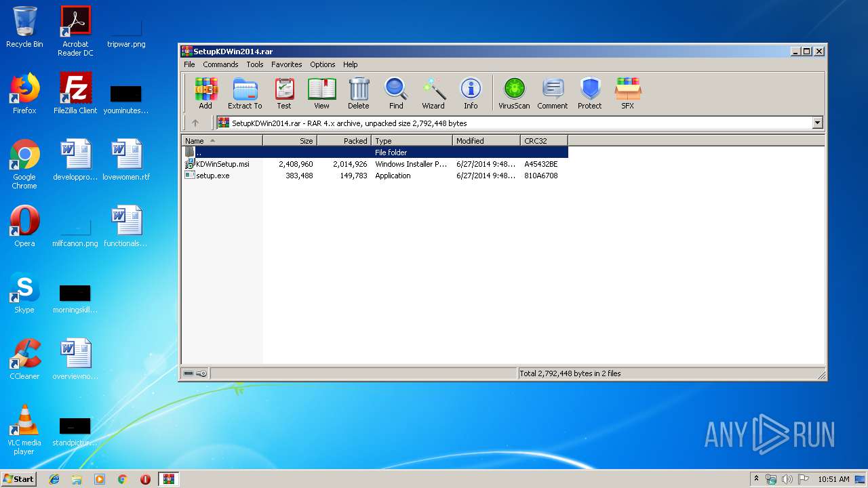Click CRC32 value A45432BE
Screen dimensions: 868x488
click(x=541, y=164)
